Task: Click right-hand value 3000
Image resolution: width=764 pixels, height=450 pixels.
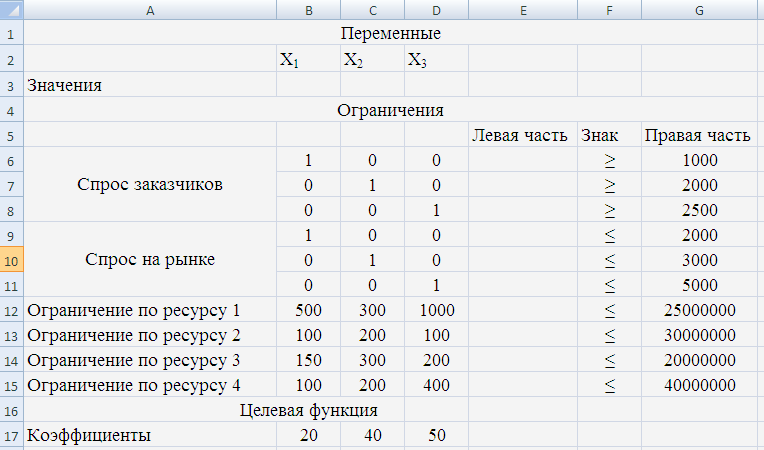Action: (700, 260)
